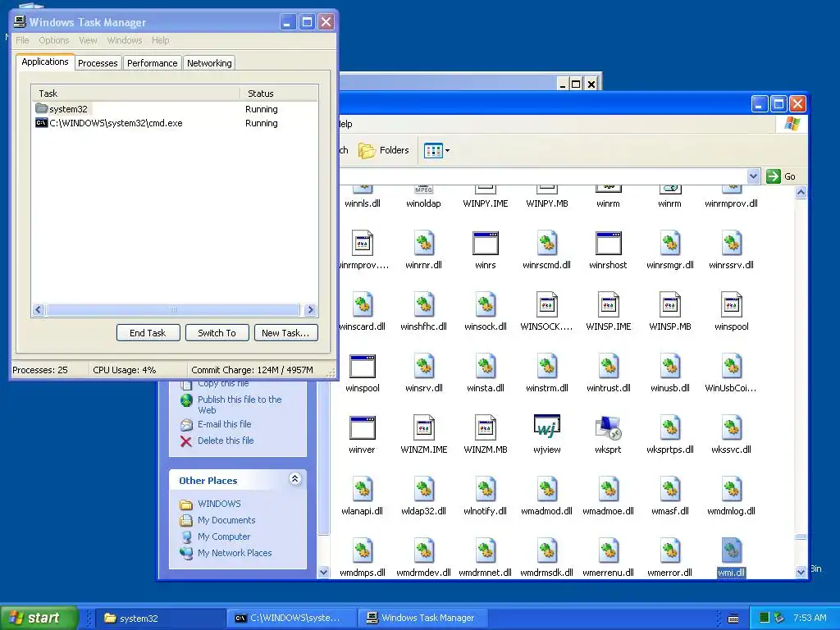Select the wksprt icon
The height and width of the screenshot is (630, 840).
(x=608, y=428)
